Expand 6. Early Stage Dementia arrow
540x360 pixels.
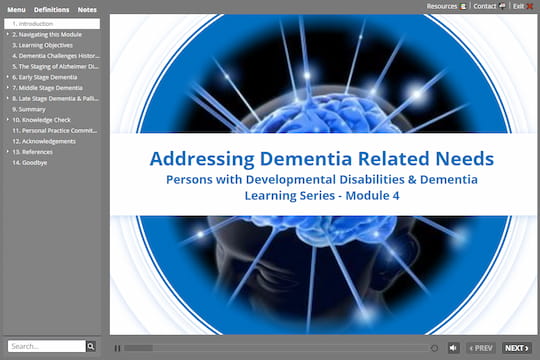tap(8, 77)
